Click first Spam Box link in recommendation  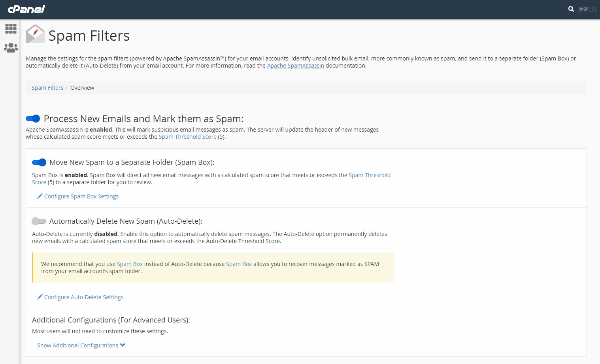click(130, 264)
